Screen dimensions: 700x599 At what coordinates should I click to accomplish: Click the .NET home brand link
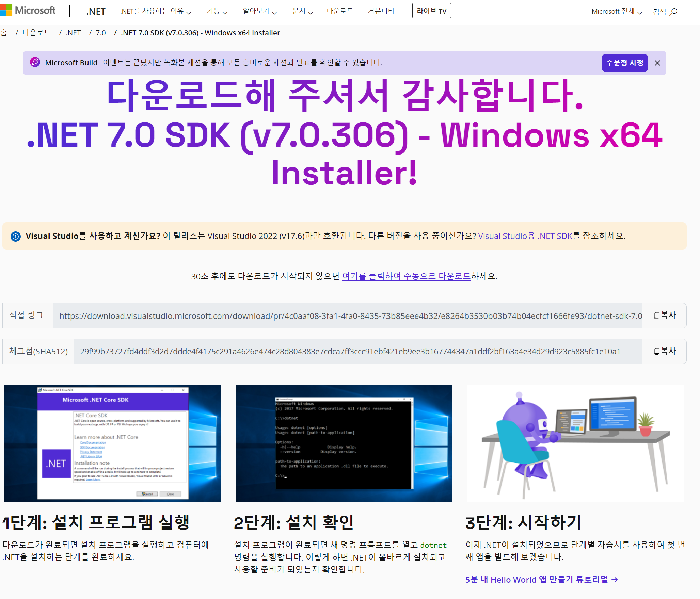[x=96, y=12]
